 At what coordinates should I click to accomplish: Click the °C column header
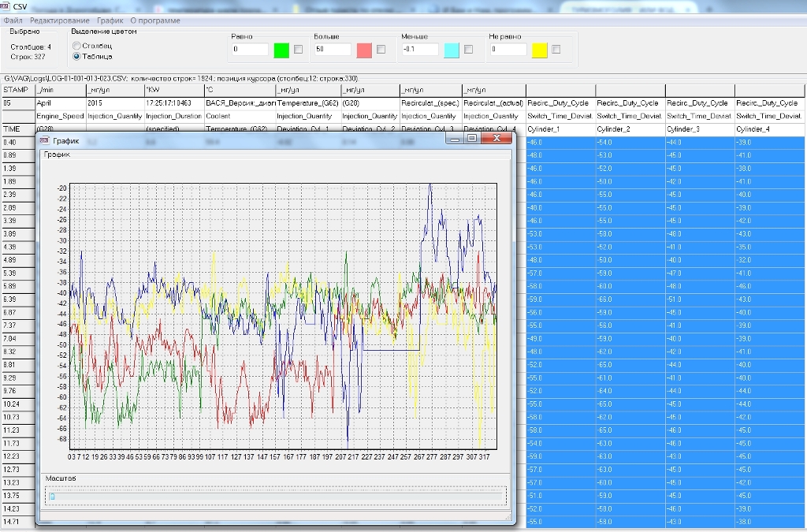[x=240, y=90]
